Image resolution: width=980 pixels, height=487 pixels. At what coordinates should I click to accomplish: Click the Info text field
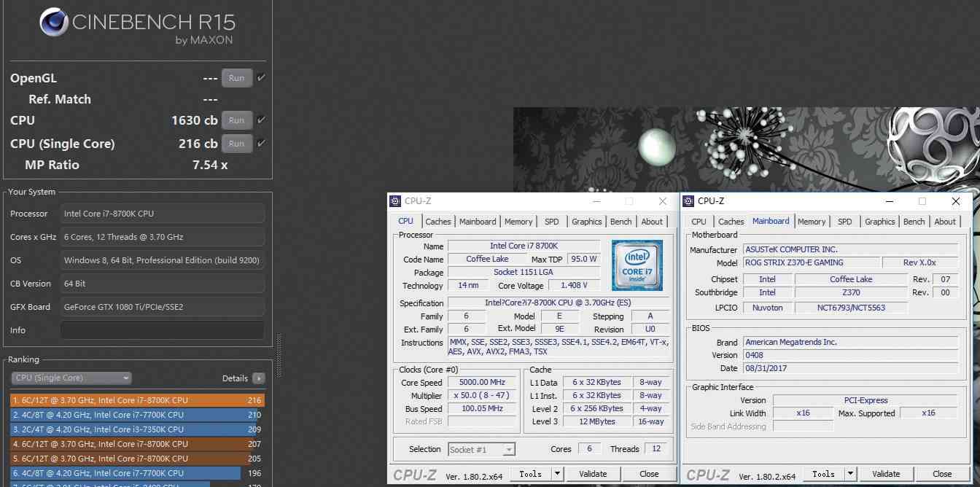[162, 330]
